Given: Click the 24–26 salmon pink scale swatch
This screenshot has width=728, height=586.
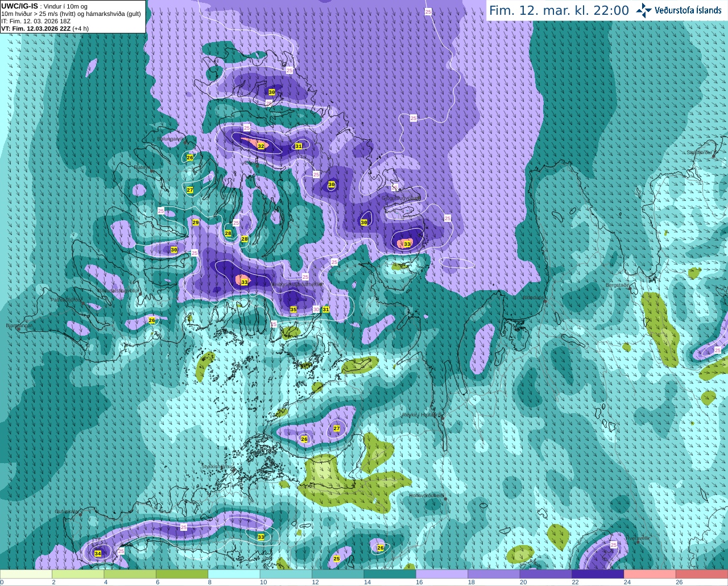Looking at the screenshot, I should (650, 574).
